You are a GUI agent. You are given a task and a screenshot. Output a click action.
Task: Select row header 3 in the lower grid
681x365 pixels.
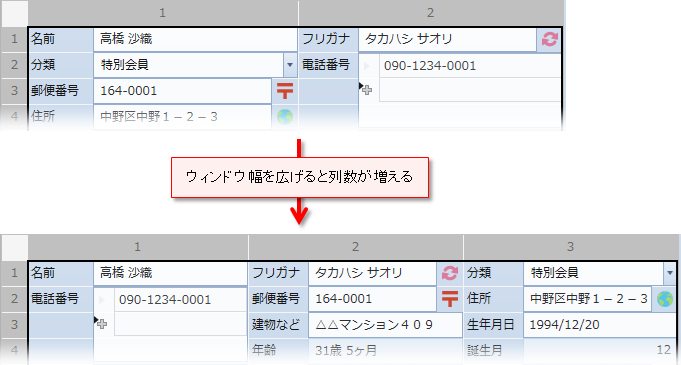[14, 325]
